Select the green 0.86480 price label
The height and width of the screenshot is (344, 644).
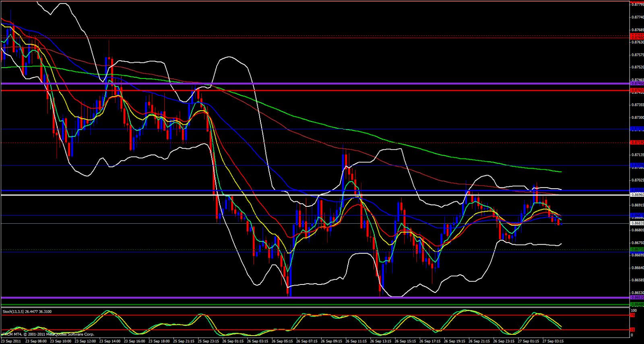pos(637,305)
